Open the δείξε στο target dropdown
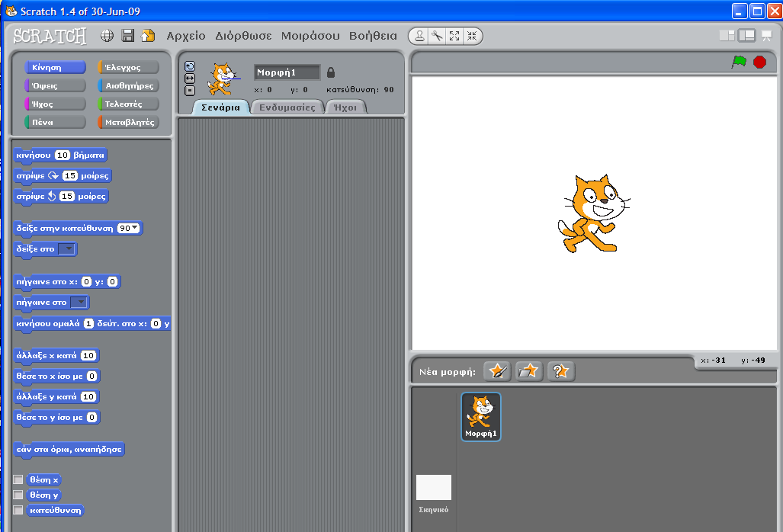783x532 pixels. [x=66, y=248]
